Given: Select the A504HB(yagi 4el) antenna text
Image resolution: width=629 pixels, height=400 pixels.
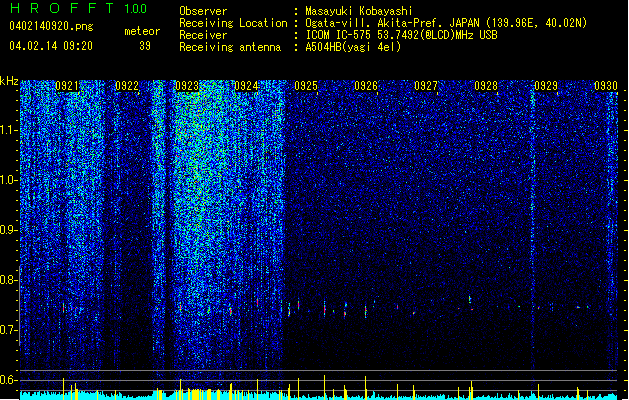Looking at the screenshot, I should [x=353, y=47].
